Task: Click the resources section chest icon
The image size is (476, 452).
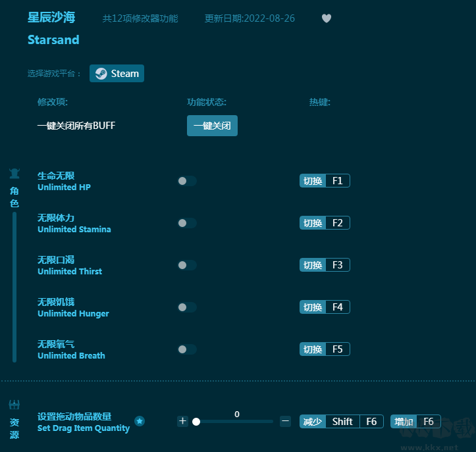Action: (x=14, y=405)
